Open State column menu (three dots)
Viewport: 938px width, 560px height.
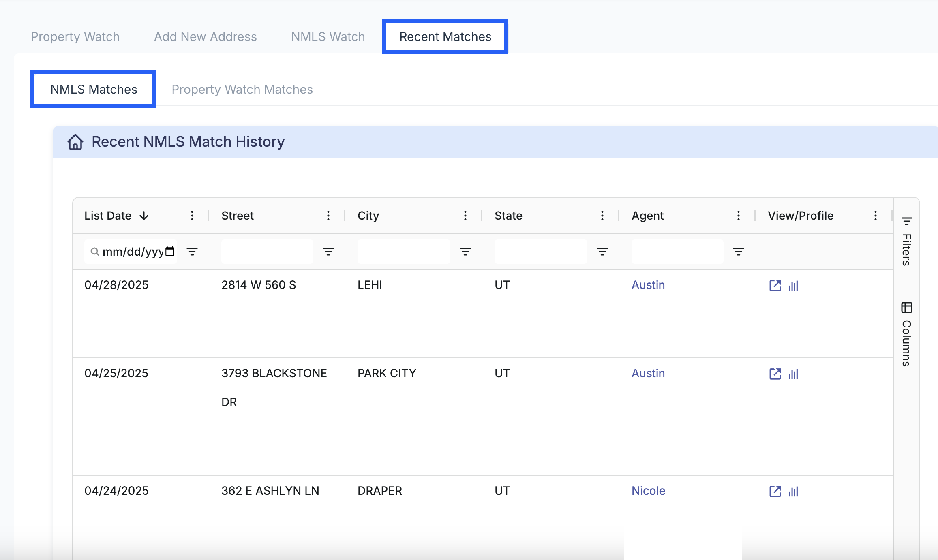602,216
